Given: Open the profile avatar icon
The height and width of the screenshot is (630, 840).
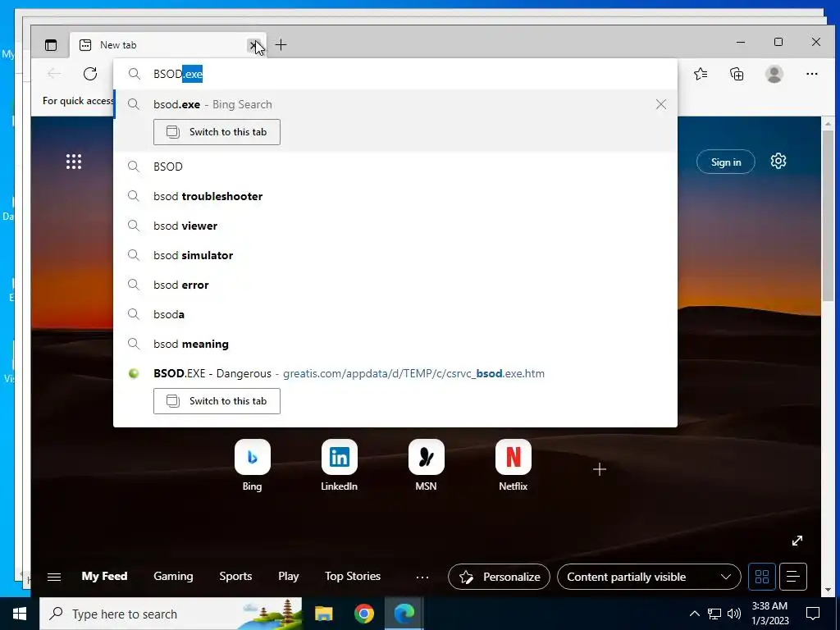Looking at the screenshot, I should pos(774,73).
